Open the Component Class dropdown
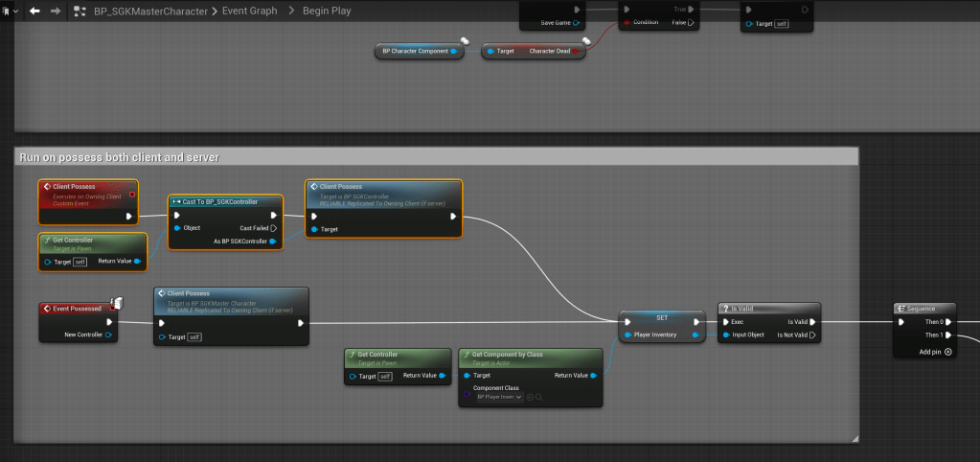 point(500,397)
